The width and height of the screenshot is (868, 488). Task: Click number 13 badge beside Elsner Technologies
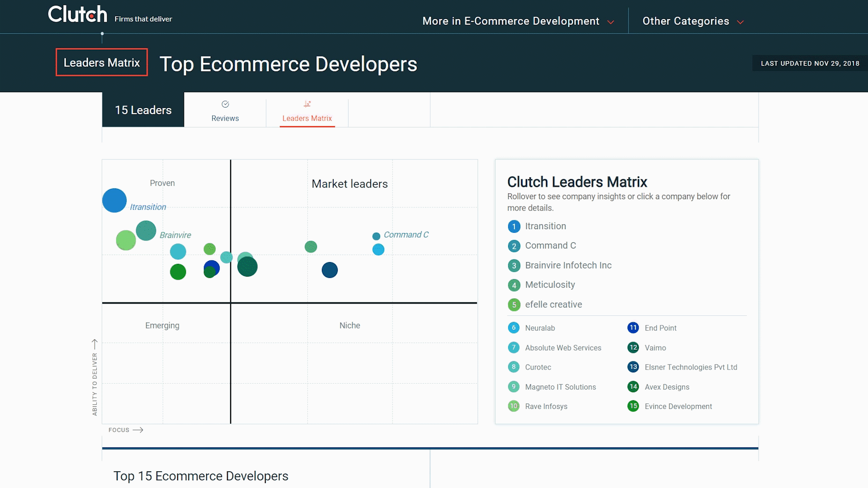[633, 367]
